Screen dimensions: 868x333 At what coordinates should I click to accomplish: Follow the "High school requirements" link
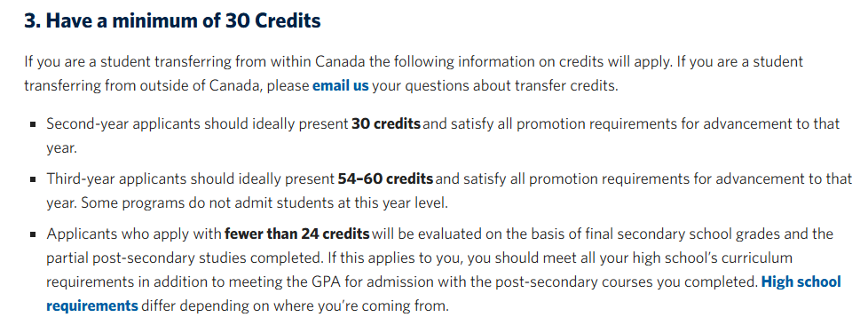click(801, 282)
